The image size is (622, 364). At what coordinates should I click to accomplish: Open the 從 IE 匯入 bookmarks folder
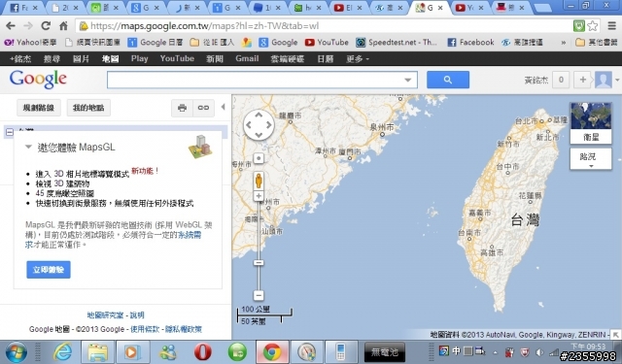click(x=212, y=42)
